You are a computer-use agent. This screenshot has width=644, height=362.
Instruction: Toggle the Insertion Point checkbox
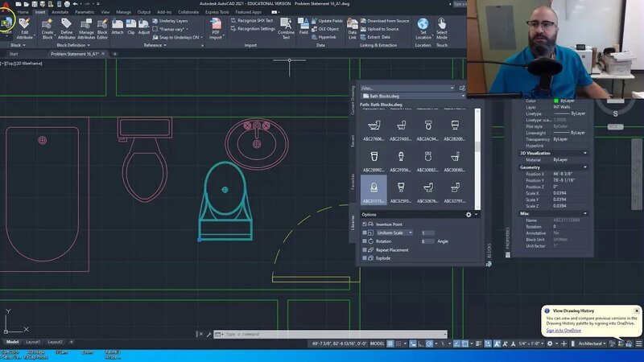[365, 224]
